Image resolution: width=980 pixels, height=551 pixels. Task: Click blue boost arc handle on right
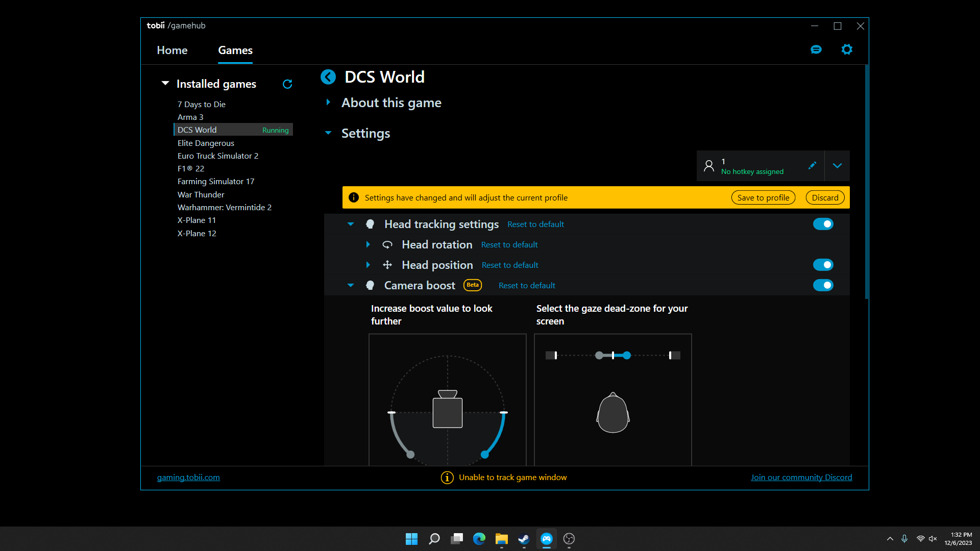[485, 455]
